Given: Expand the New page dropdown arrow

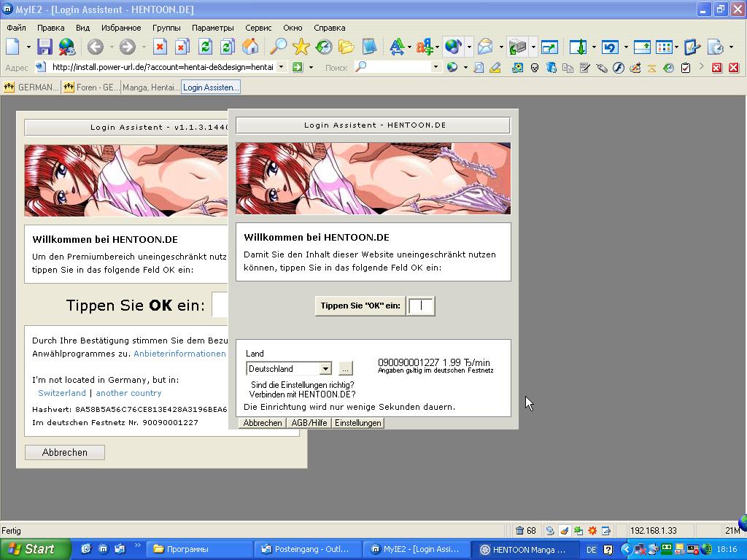Looking at the screenshot, I should 28,47.
